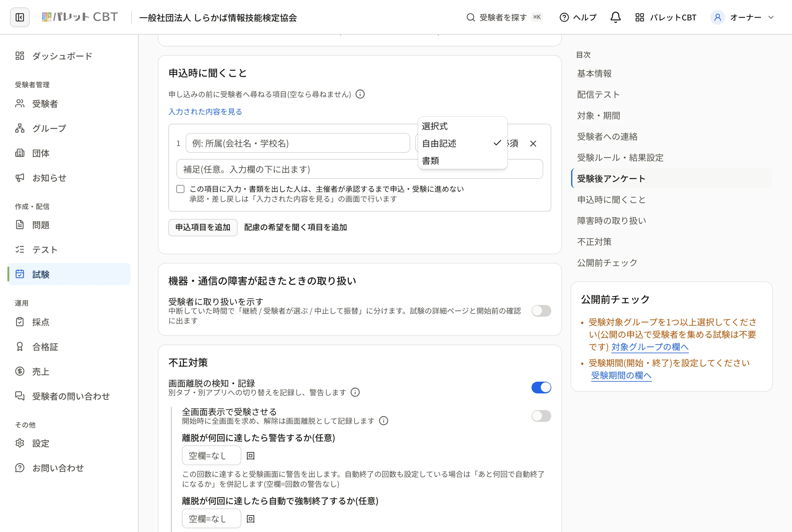
Task: Jump to 基本情報 in the 目次
Action: pyautogui.click(x=595, y=74)
